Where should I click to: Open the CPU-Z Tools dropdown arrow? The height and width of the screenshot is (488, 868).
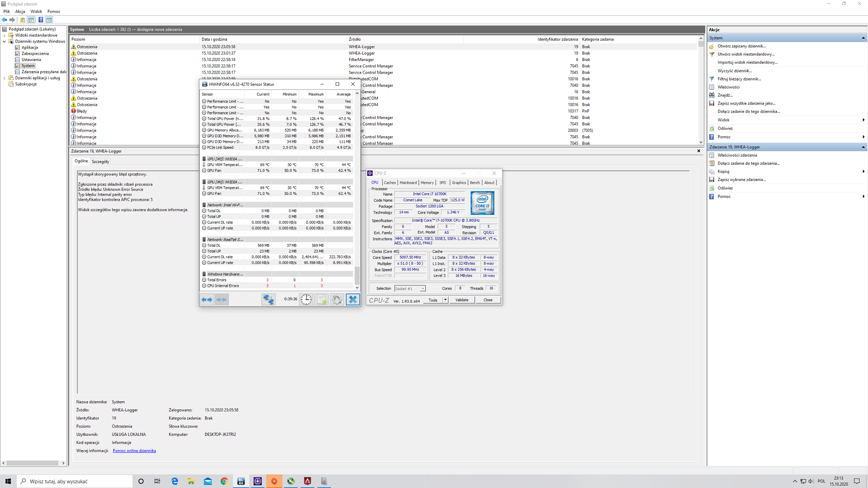click(x=445, y=300)
